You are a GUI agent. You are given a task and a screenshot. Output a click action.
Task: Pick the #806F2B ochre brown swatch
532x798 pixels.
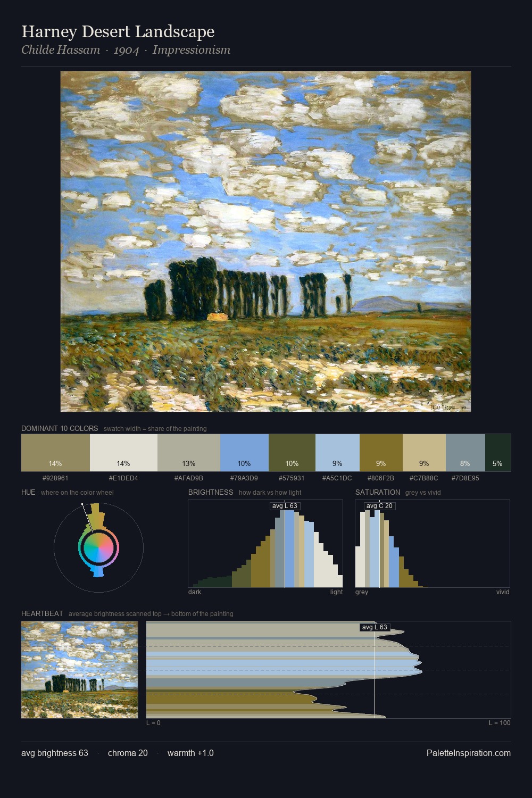[x=381, y=453]
